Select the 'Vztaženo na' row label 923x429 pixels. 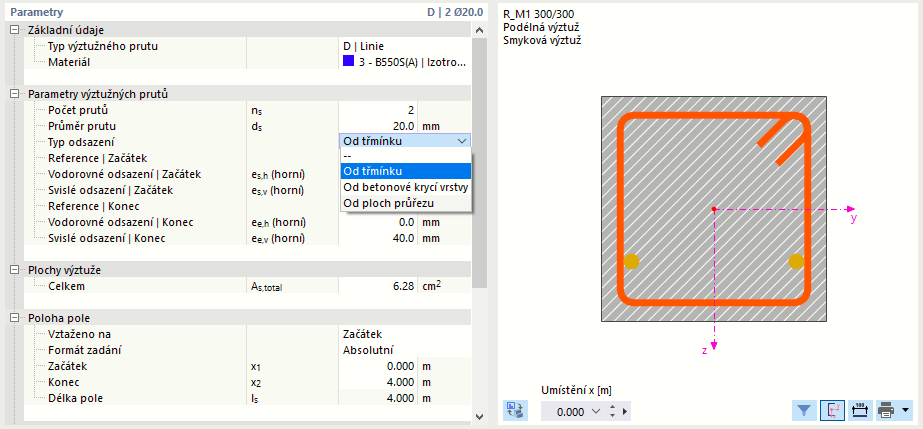pyautogui.click(x=79, y=334)
